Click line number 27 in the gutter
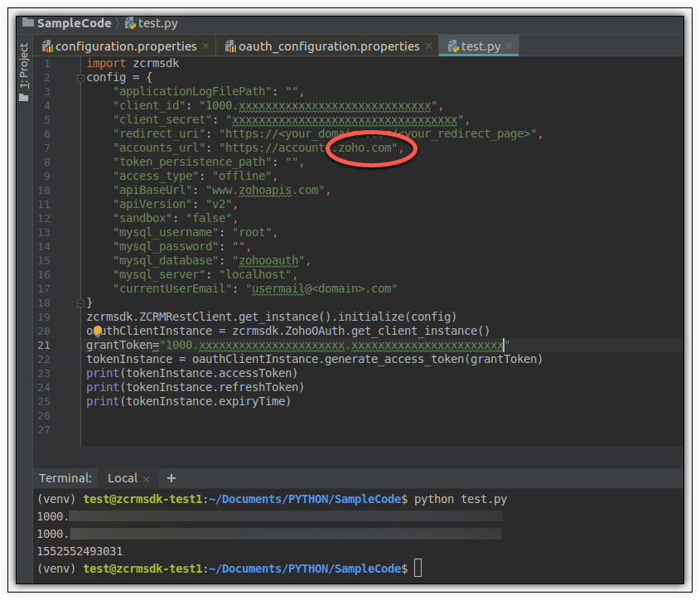 44,430
